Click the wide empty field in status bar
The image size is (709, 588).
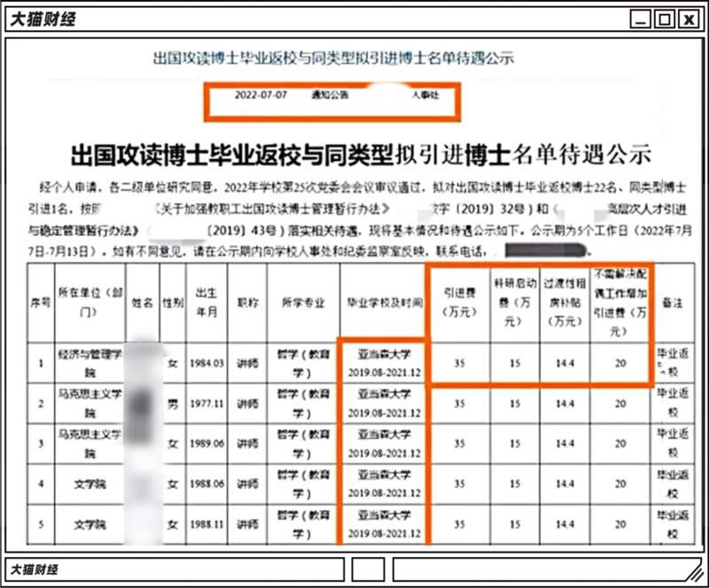(545, 569)
